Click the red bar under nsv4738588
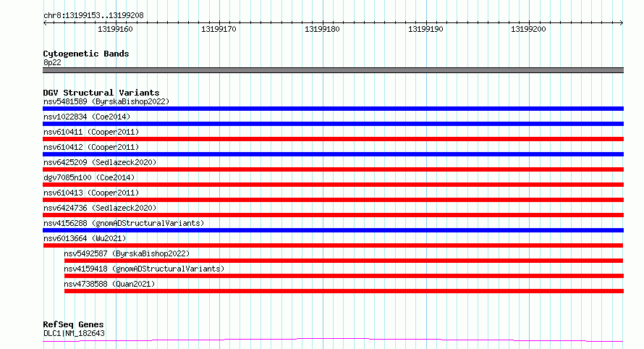 click(x=344, y=291)
